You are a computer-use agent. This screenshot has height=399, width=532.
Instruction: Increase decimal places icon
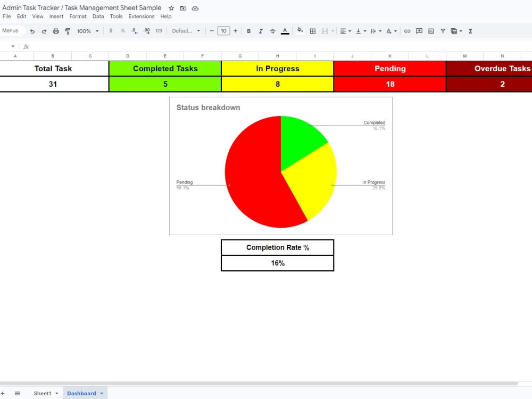[x=147, y=31]
